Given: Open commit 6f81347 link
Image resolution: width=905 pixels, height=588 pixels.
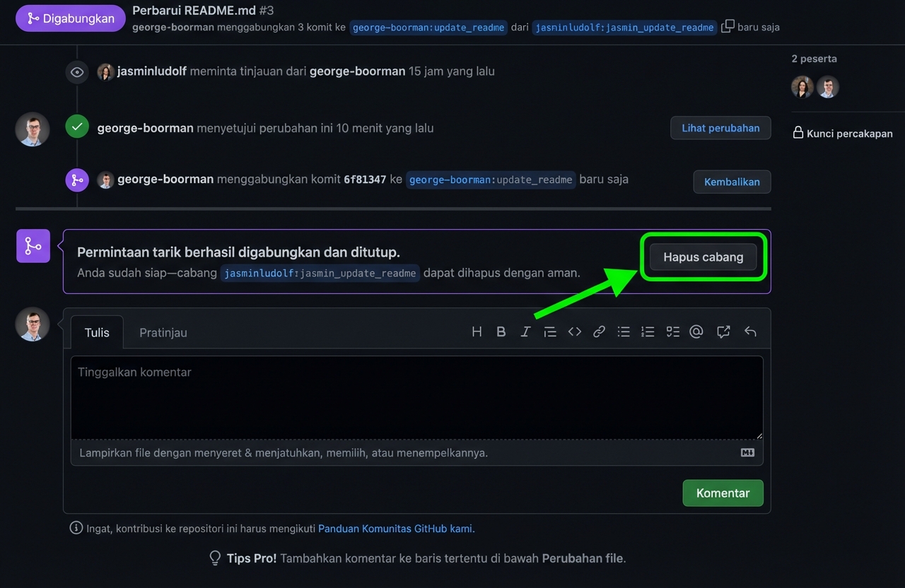Looking at the screenshot, I should point(365,180).
